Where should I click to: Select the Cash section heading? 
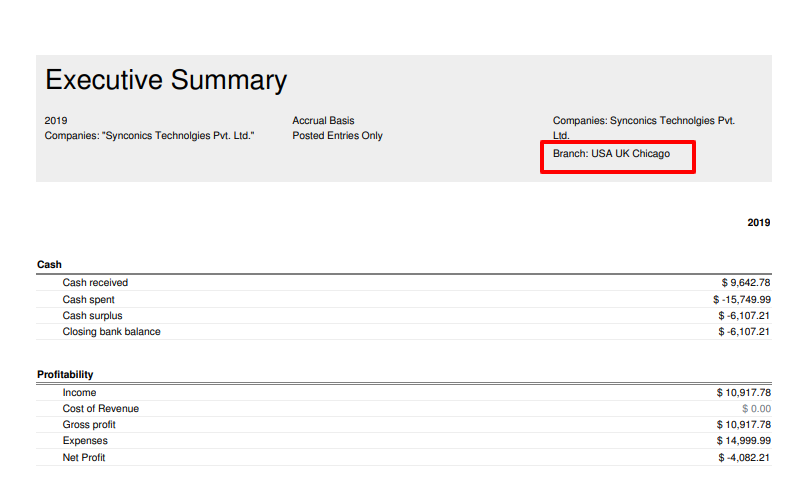tap(49, 265)
